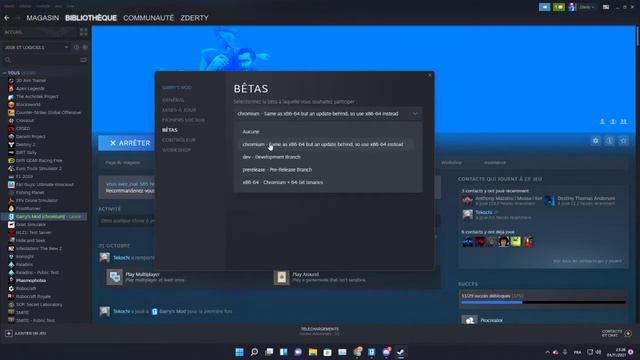Screen dimensions: 640x360
Task: Open advanced filter options icon
Action: click(x=83, y=60)
